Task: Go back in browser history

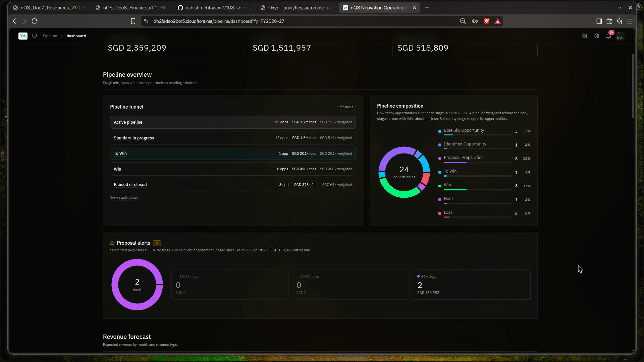Action: [x=14, y=21]
